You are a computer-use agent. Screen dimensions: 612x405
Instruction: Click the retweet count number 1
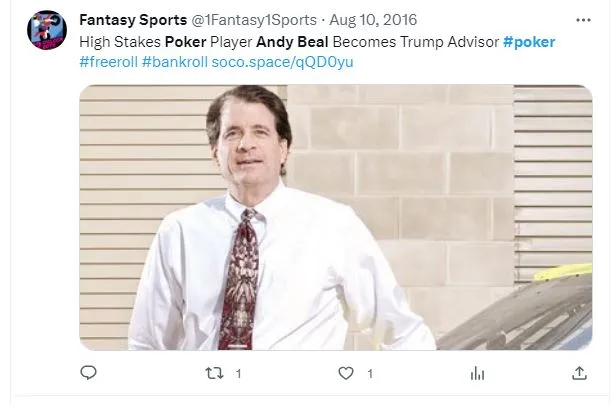click(238, 374)
